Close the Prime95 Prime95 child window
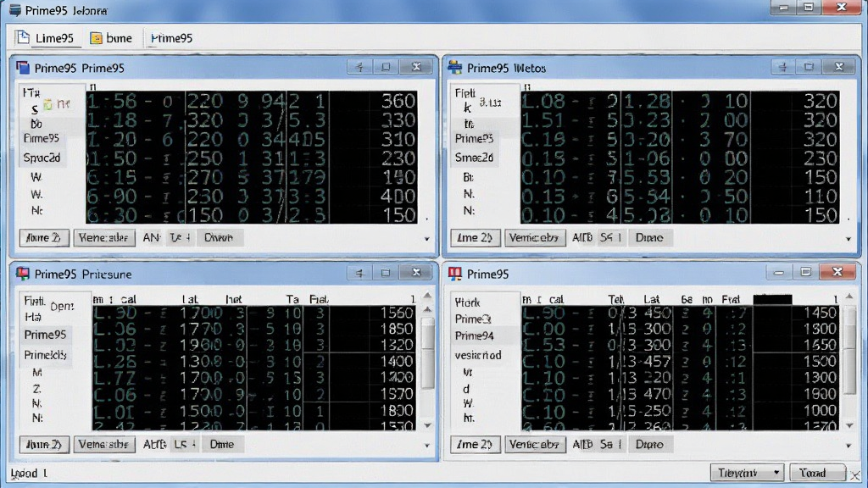Image resolution: width=868 pixels, height=488 pixels. 416,67
